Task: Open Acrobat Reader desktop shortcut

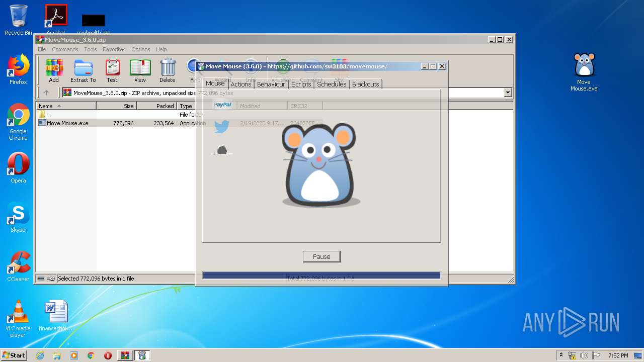Action: [x=56, y=19]
